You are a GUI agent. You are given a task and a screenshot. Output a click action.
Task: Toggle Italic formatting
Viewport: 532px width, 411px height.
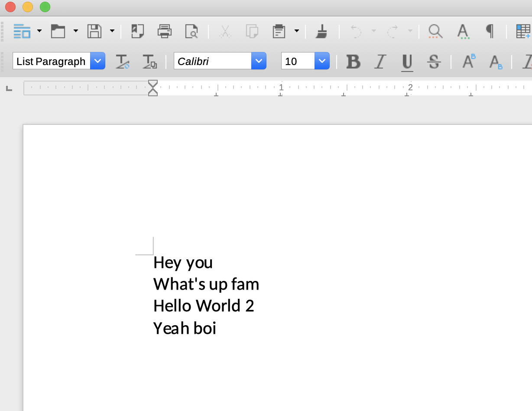point(380,62)
